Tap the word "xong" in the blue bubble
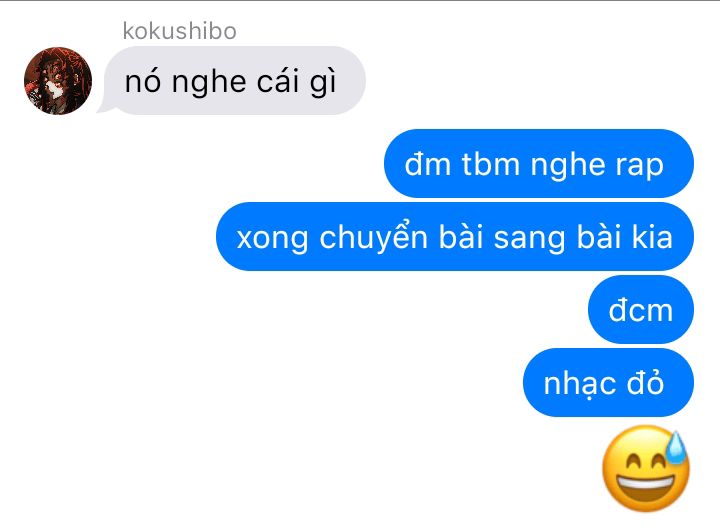The image size is (720, 532). pos(272,240)
